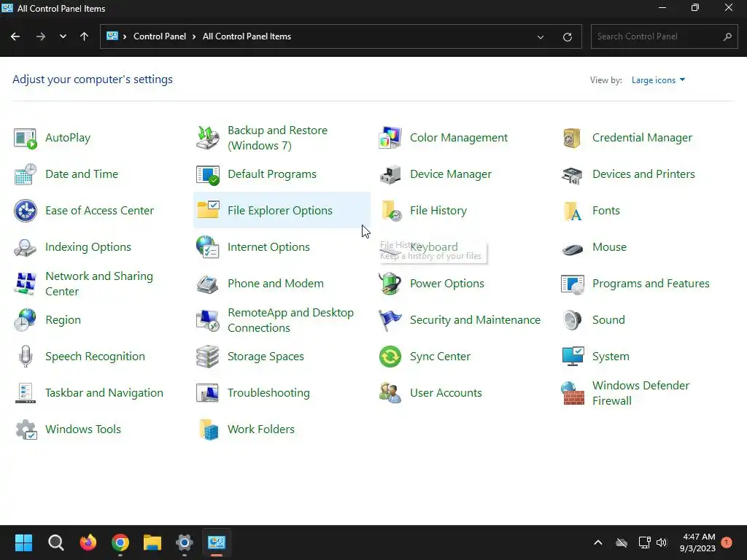Open the Sound speaker icon
Viewport: 747px width, 560px height.
[x=572, y=320]
